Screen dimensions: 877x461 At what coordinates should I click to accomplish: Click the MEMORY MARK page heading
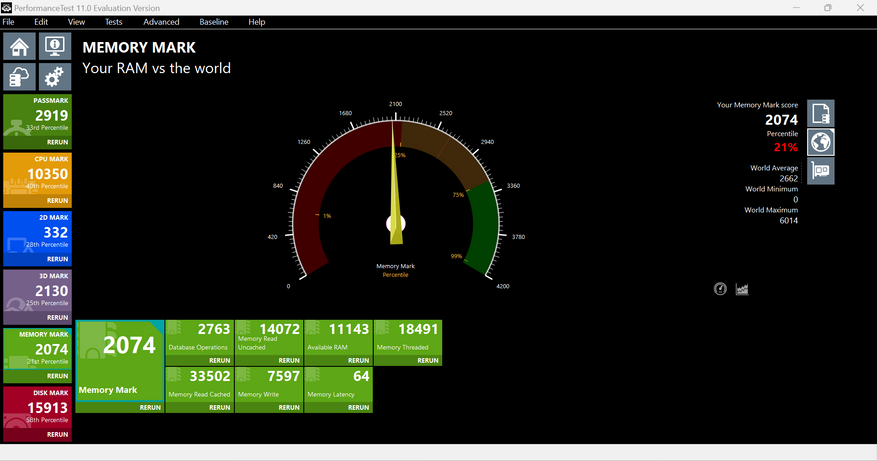[139, 48]
